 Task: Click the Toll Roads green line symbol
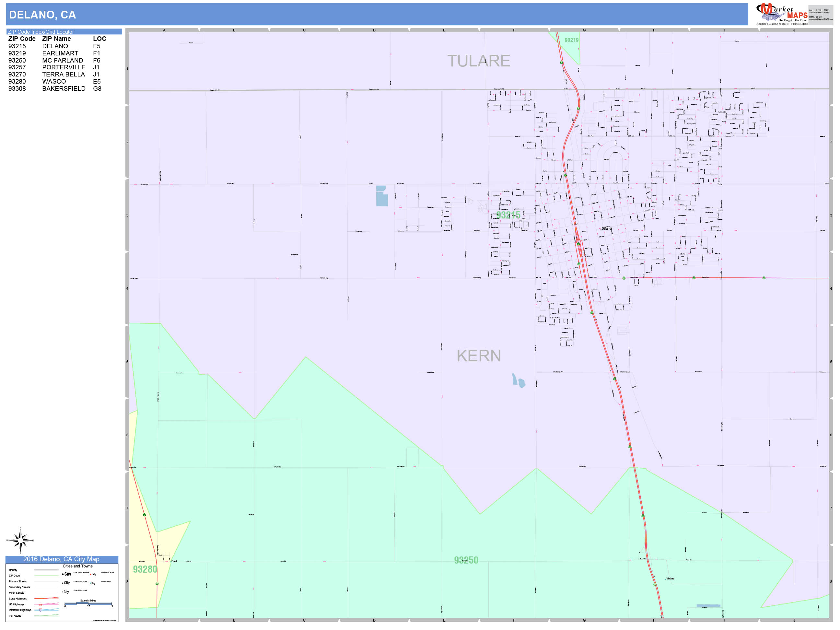[x=46, y=615]
